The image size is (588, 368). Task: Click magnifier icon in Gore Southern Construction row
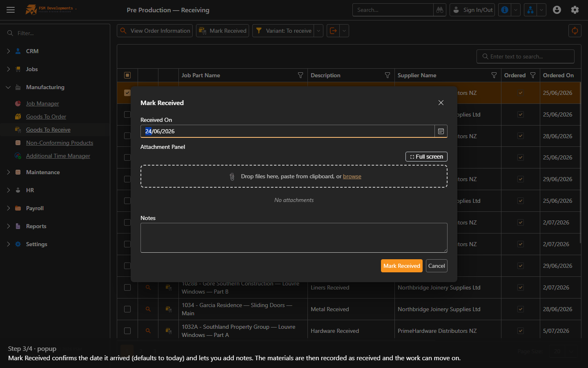click(x=148, y=287)
